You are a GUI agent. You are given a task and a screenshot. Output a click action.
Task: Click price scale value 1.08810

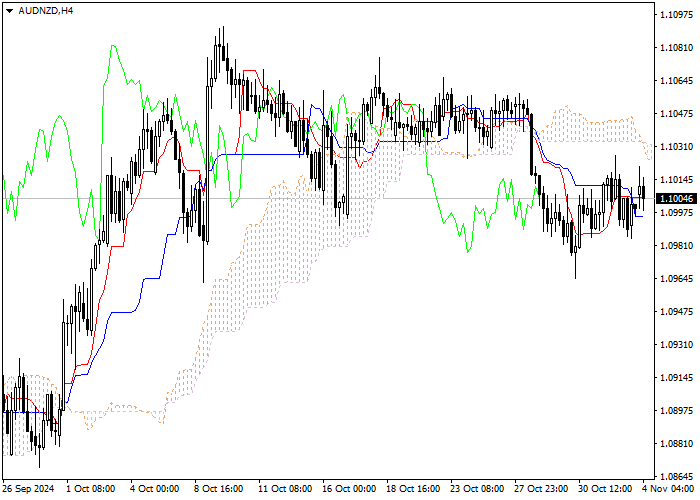pyautogui.click(x=676, y=443)
